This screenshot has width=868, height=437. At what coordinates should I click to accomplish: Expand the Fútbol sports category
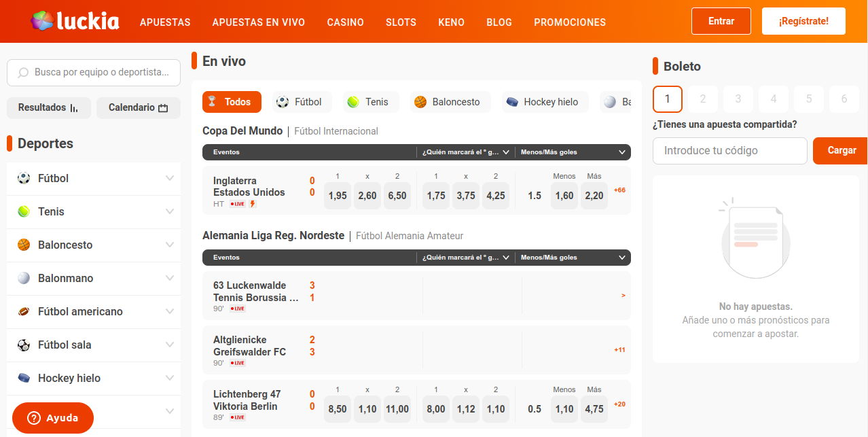[x=170, y=178]
